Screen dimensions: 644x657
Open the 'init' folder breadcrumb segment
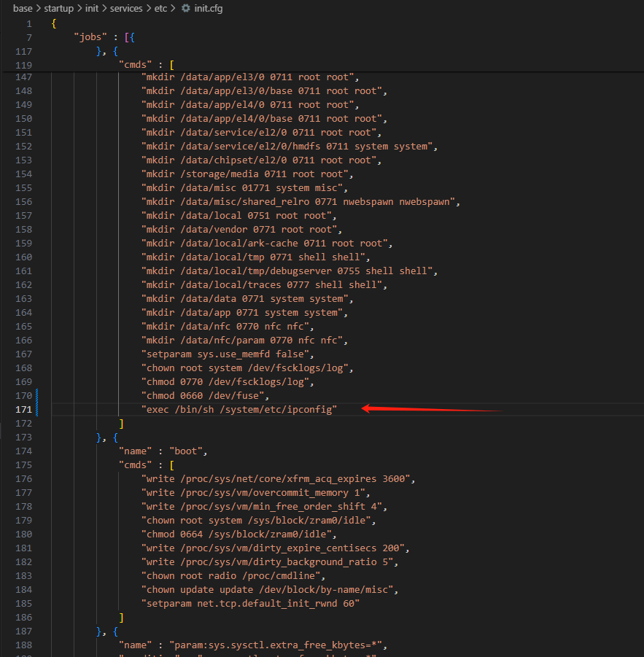pos(92,8)
